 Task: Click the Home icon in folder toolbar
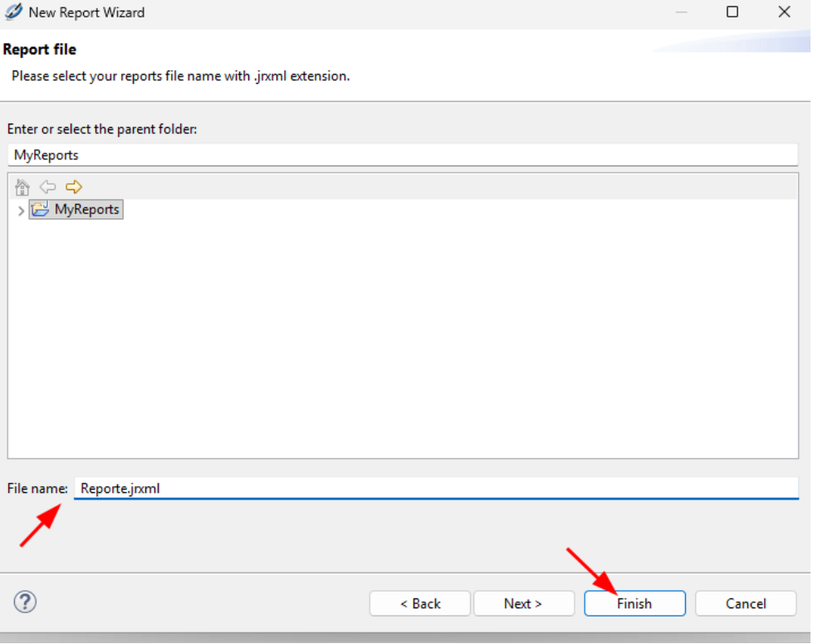(22, 188)
